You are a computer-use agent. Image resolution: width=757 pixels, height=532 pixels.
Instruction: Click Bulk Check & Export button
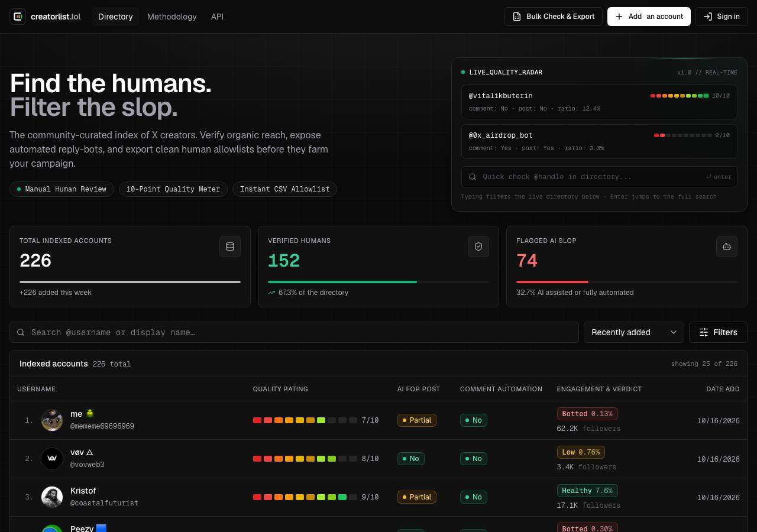tap(554, 17)
